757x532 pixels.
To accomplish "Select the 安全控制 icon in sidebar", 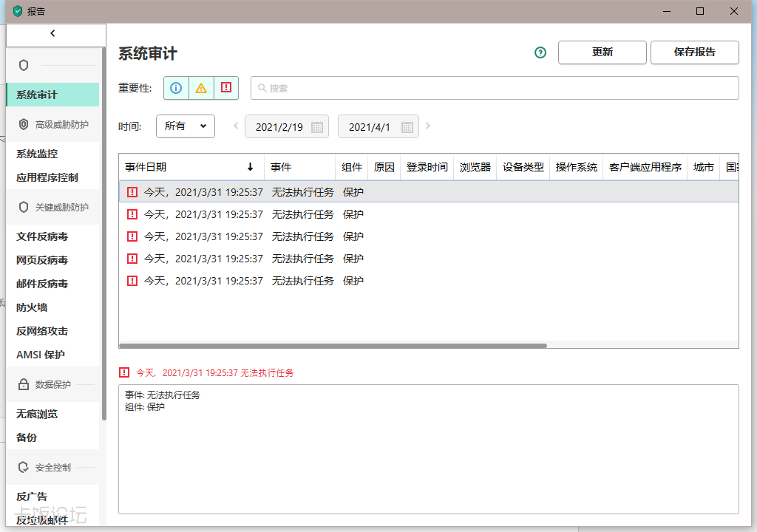I will (23, 466).
